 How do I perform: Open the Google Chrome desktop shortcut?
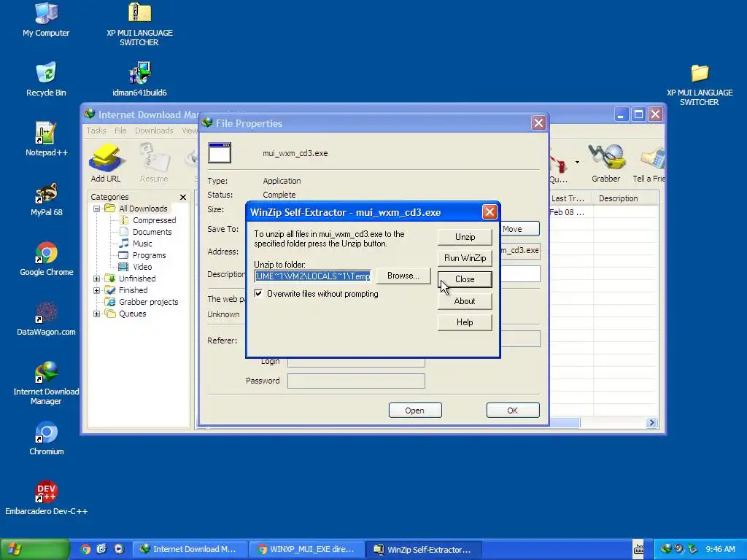[x=46, y=259]
